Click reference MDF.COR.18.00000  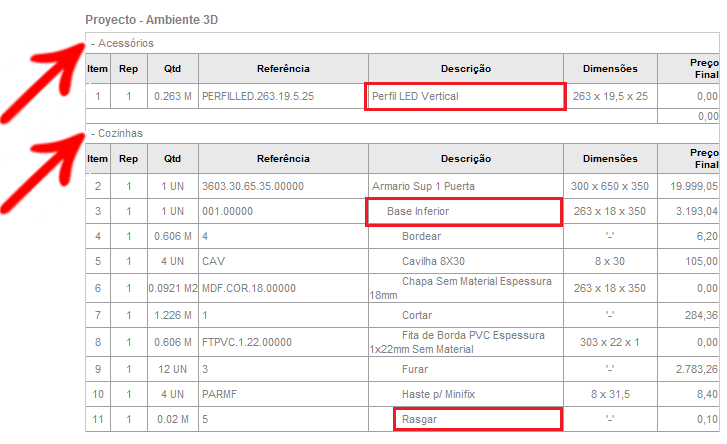(245, 288)
